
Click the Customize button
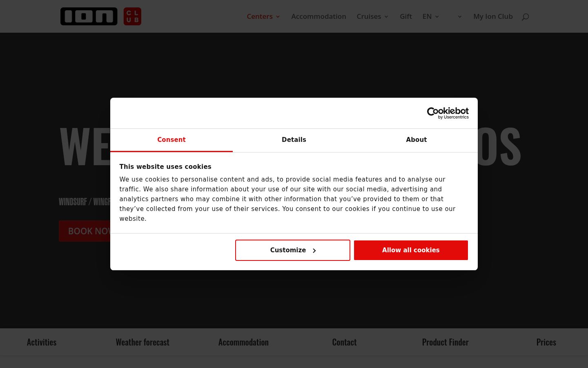293,250
